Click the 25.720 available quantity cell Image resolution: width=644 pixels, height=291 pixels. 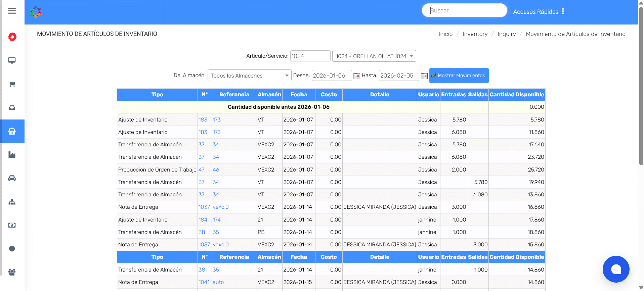point(517,170)
